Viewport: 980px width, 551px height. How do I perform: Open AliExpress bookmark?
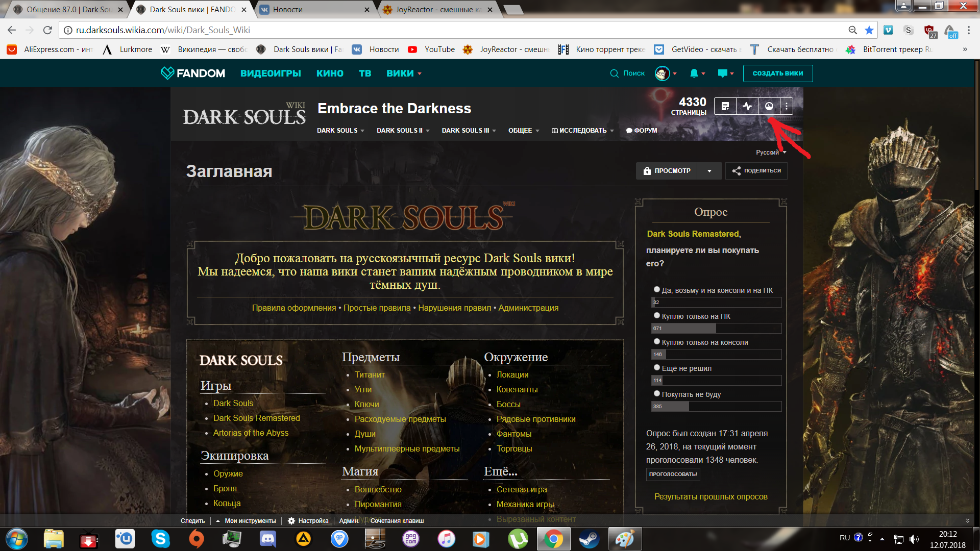coord(50,49)
